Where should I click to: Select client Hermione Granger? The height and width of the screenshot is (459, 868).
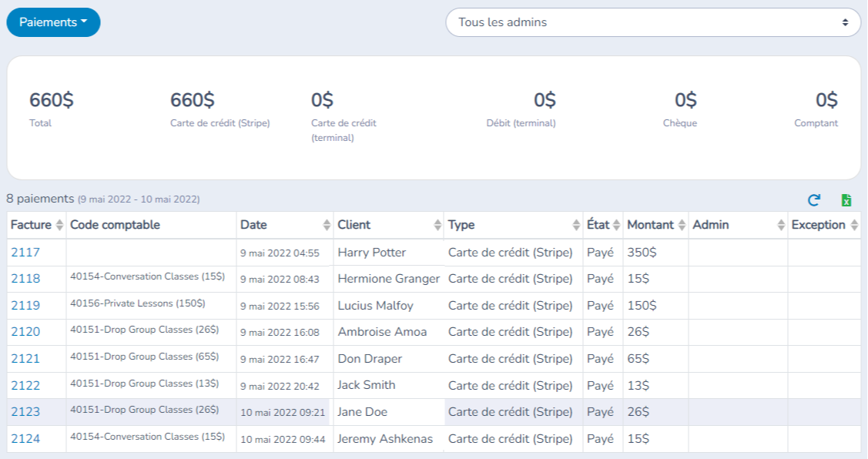(389, 279)
